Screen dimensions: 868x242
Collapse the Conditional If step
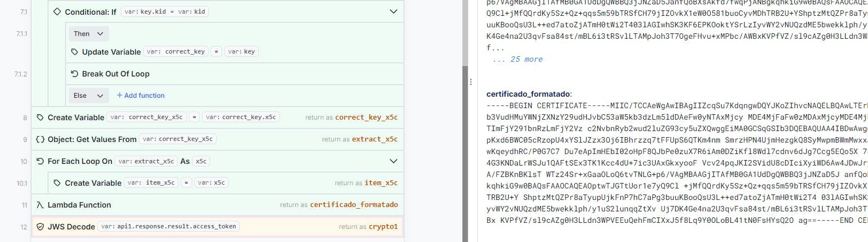pyautogui.click(x=393, y=11)
